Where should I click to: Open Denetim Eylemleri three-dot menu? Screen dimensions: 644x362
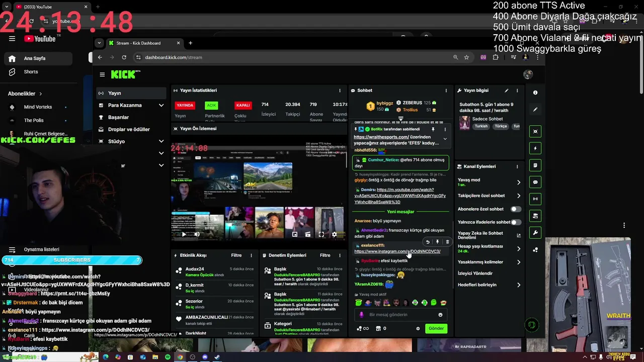tap(340, 255)
